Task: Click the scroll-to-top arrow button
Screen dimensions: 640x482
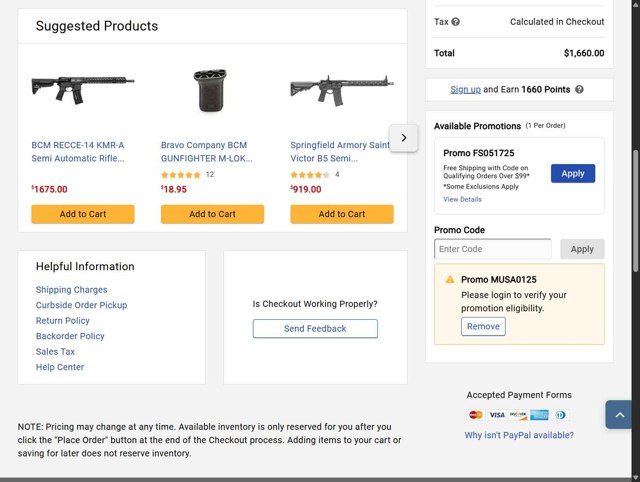Action: click(x=619, y=414)
